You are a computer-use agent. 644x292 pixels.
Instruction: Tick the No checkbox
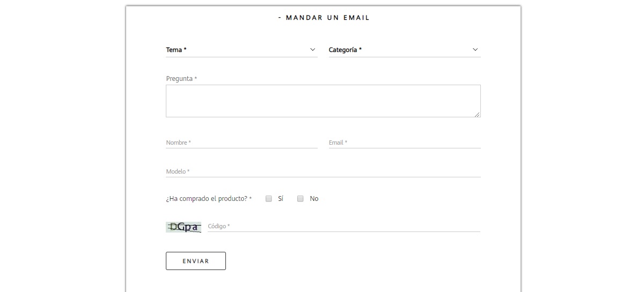(301, 199)
